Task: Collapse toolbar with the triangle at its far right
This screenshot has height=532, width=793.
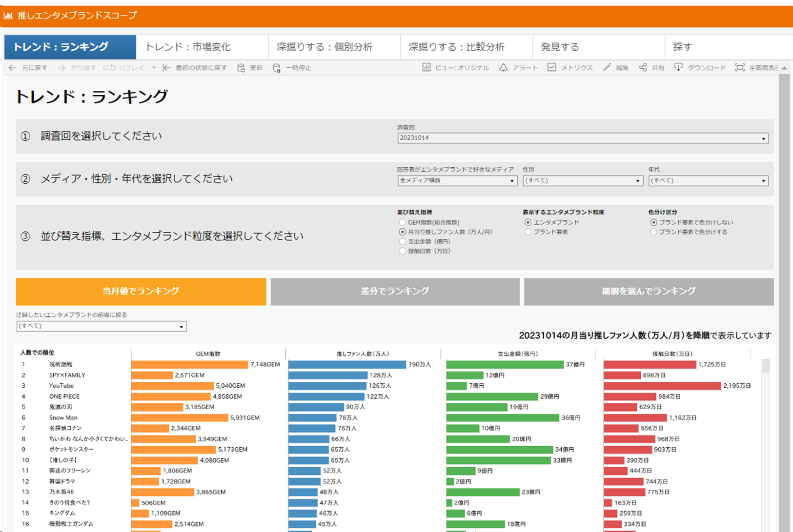Action: 784,68
